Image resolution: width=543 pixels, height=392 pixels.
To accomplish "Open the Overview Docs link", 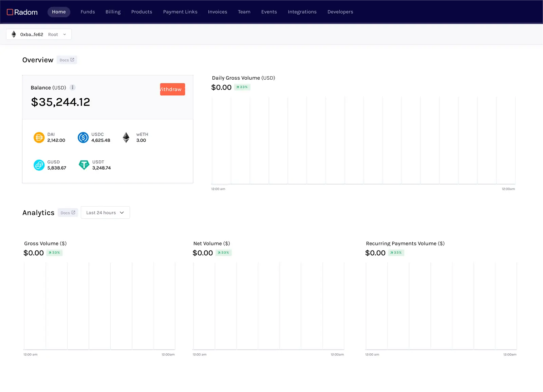I will point(67,60).
